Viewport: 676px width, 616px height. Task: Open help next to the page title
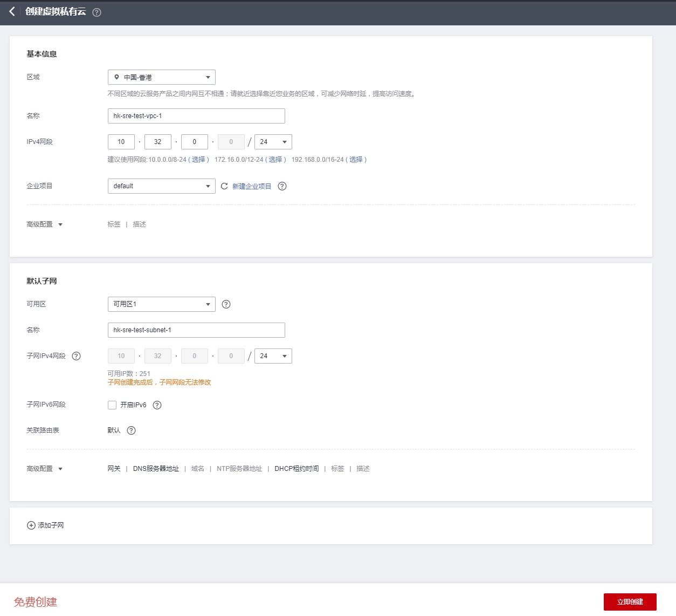pos(97,12)
